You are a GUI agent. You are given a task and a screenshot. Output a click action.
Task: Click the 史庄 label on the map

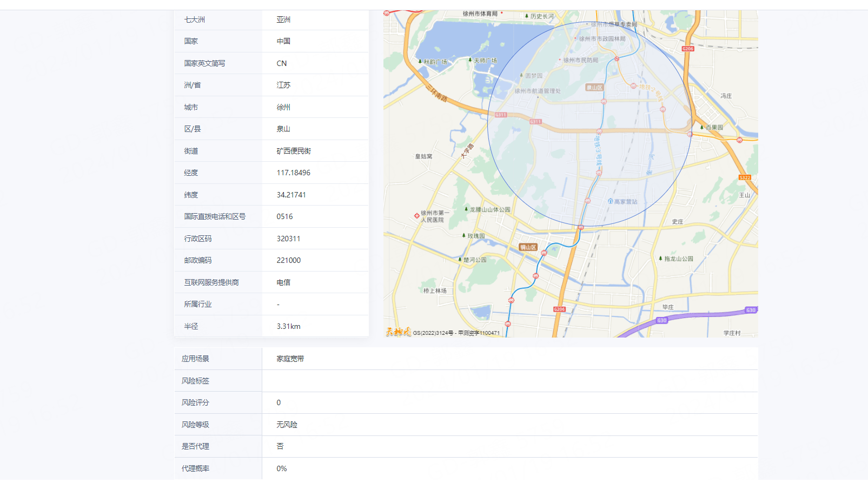678,222
